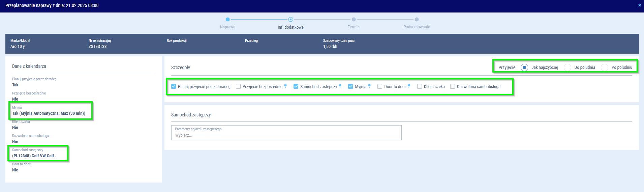644x192 pixels.
Task: Untick the Myjnia checkbox
Action: [x=350, y=87]
